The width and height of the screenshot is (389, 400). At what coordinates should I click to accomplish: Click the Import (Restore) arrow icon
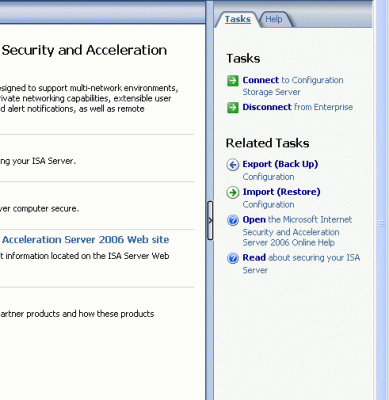pyautogui.click(x=233, y=192)
